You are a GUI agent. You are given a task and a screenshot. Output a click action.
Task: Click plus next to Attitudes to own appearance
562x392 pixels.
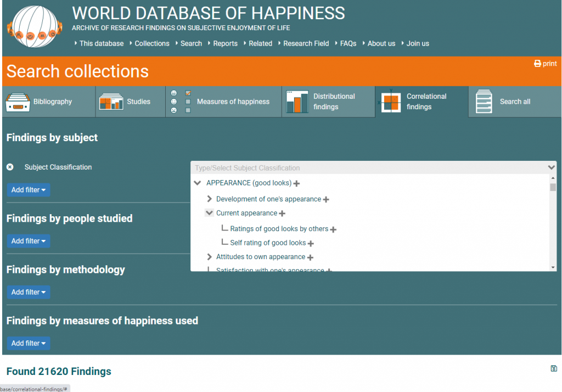coord(310,257)
